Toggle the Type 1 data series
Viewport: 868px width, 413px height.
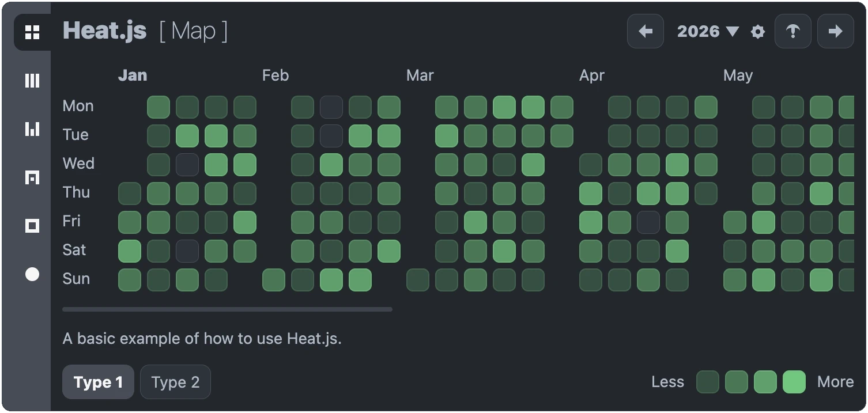(x=98, y=382)
